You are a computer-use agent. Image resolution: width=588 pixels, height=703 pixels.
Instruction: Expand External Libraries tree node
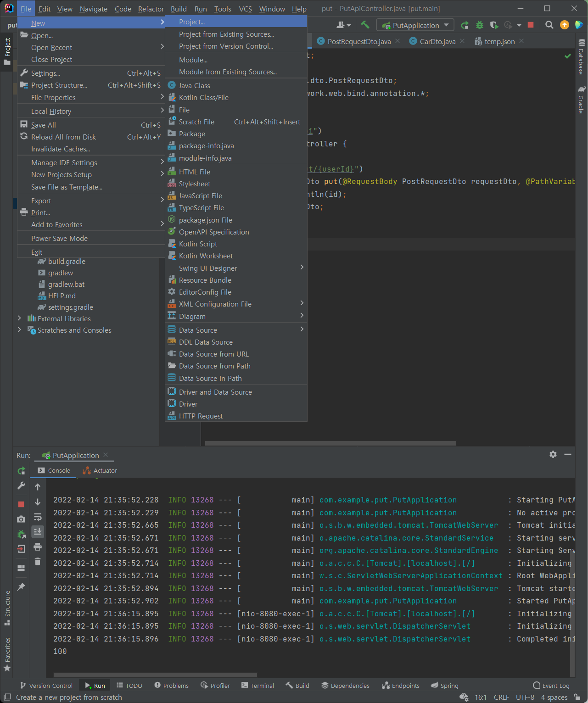pos(19,318)
